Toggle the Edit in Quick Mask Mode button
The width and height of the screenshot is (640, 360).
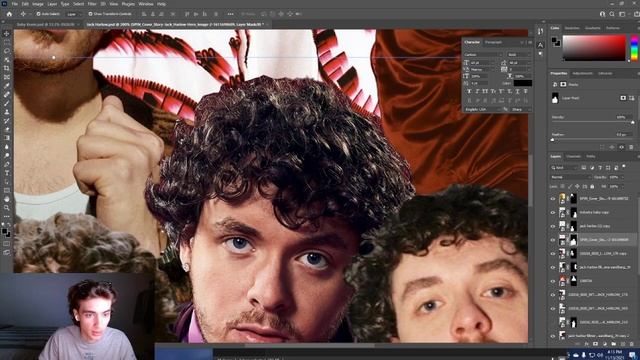(x=7, y=244)
